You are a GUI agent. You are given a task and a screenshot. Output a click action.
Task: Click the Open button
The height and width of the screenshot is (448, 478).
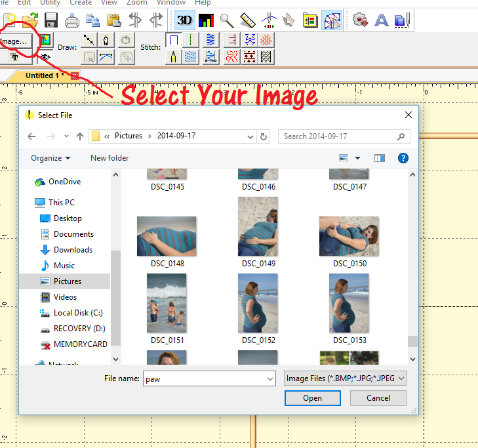click(x=313, y=398)
